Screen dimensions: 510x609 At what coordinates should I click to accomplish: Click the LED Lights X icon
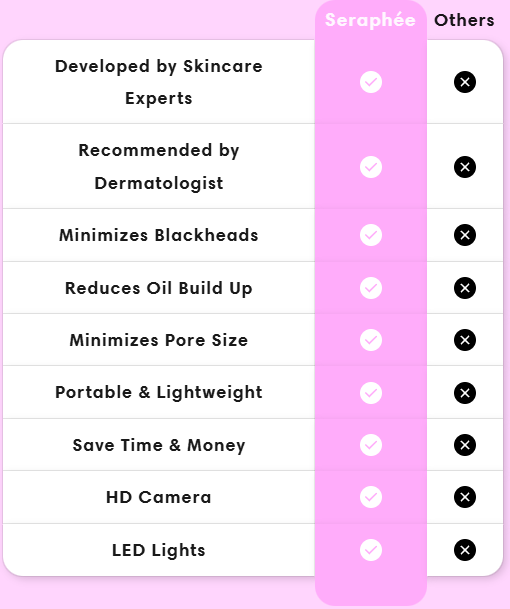465,550
